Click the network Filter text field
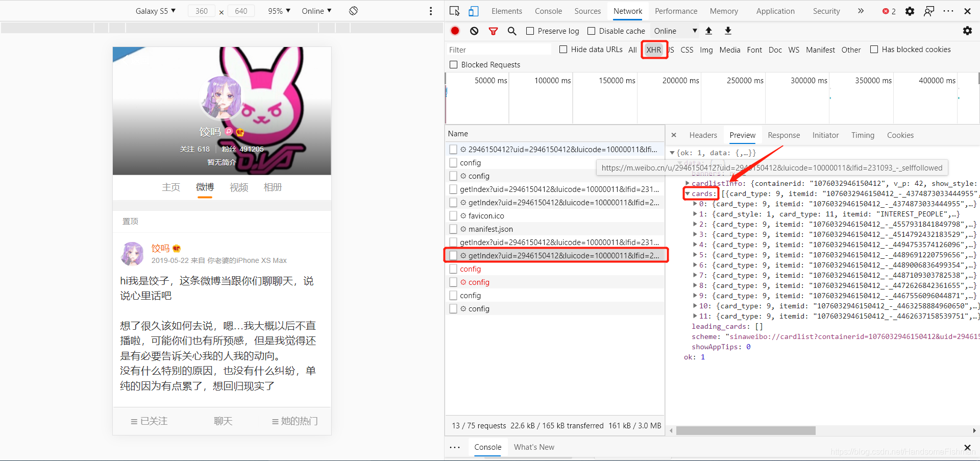The height and width of the screenshot is (461, 980). coord(499,50)
